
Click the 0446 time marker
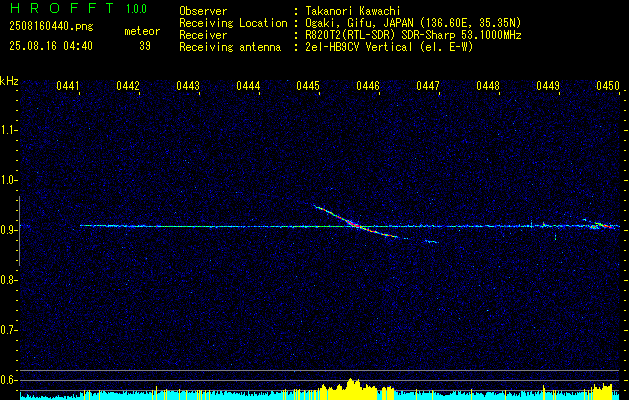click(x=368, y=86)
